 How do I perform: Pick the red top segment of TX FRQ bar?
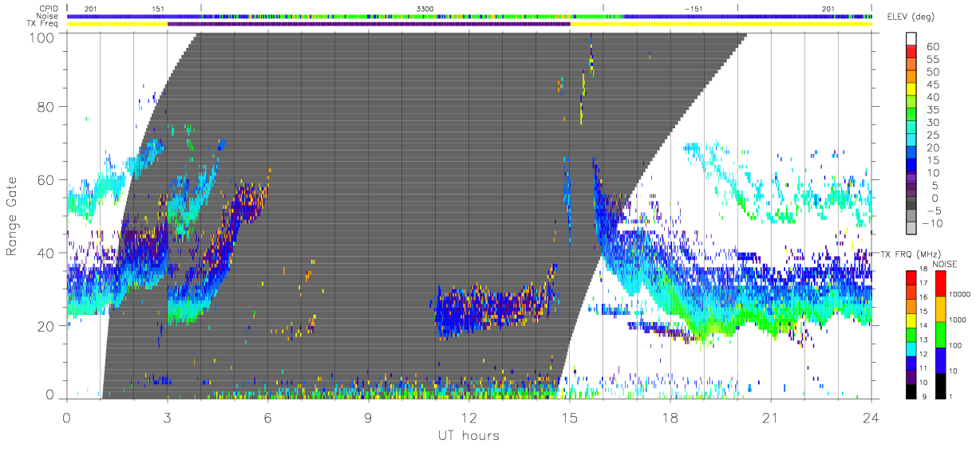coord(911,277)
